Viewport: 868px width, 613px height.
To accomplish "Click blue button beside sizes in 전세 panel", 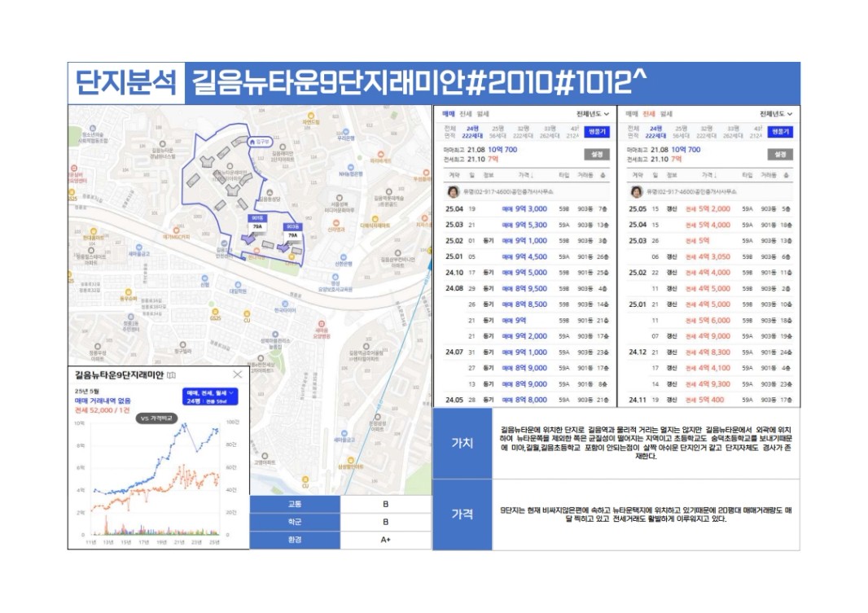I will pyautogui.click(x=780, y=132).
